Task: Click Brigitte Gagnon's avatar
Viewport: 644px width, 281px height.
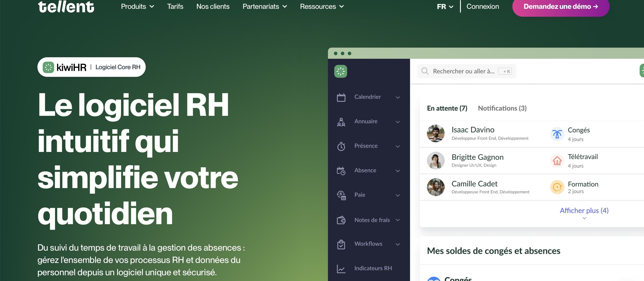Action: coord(436,160)
